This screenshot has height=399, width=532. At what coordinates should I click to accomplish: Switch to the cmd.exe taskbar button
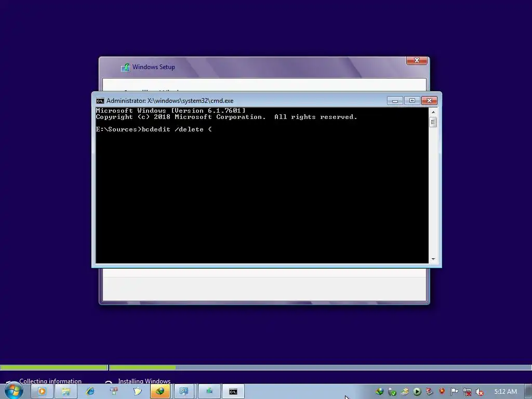point(233,392)
